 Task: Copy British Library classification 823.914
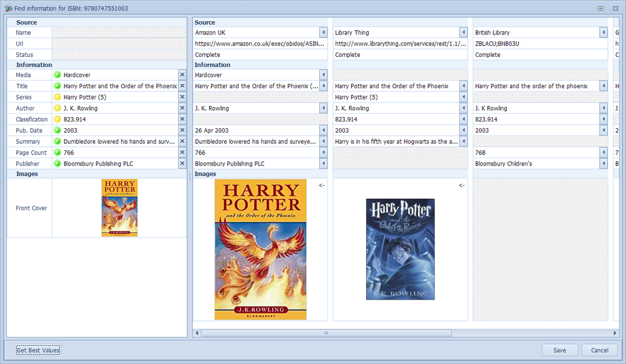pos(603,119)
